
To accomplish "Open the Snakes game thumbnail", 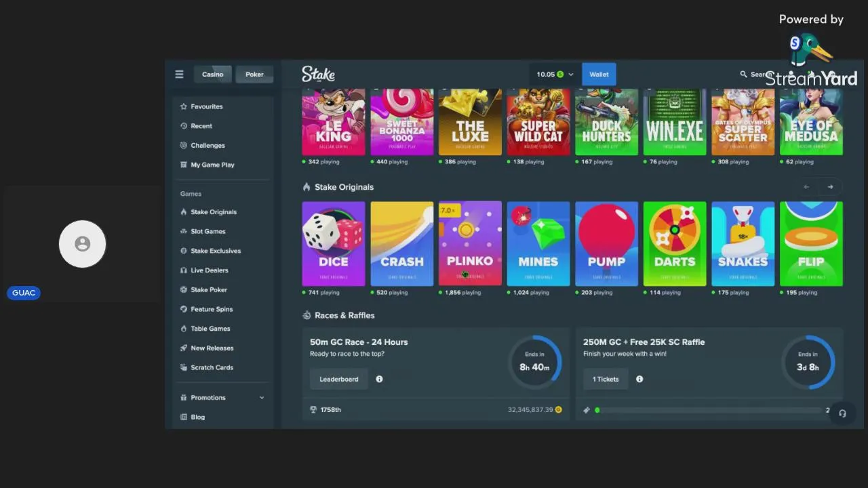I will pyautogui.click(x=743, y=243).
